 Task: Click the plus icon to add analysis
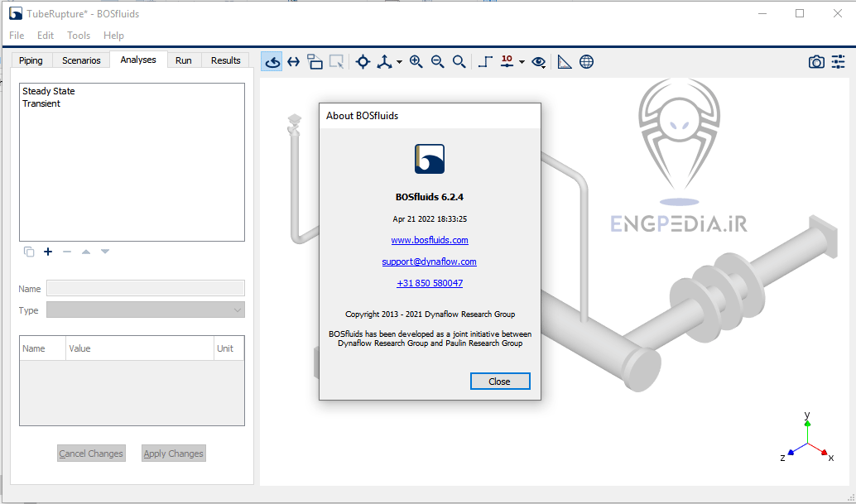point(48,252)
